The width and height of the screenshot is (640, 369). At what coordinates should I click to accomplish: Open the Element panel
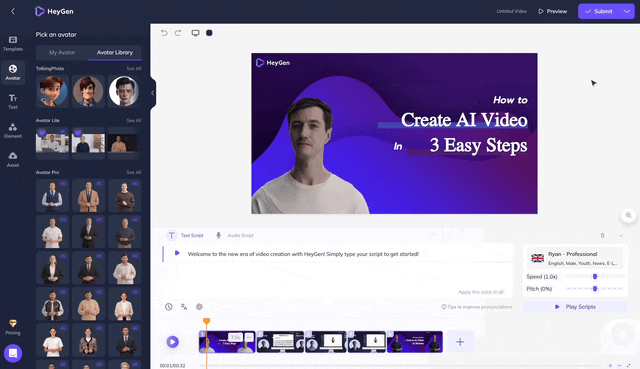pos(13,130)
